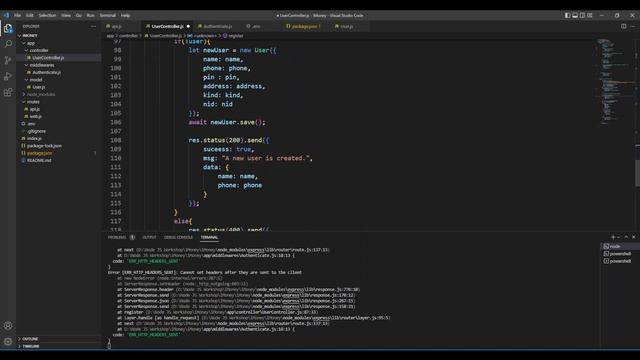
Task: Split the editor to the right
Action: click(624, 26)
